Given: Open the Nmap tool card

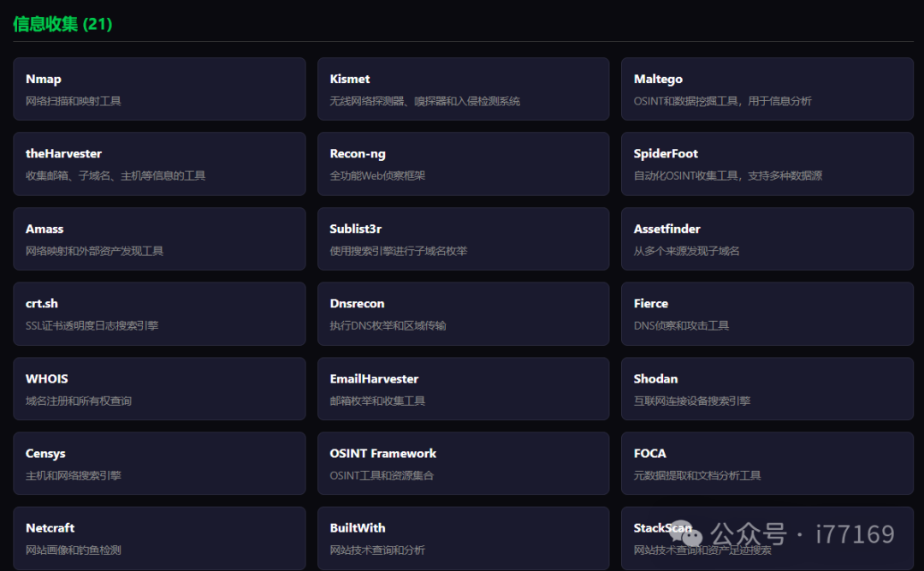Looking at the screenshot, I should click(159, 89).
